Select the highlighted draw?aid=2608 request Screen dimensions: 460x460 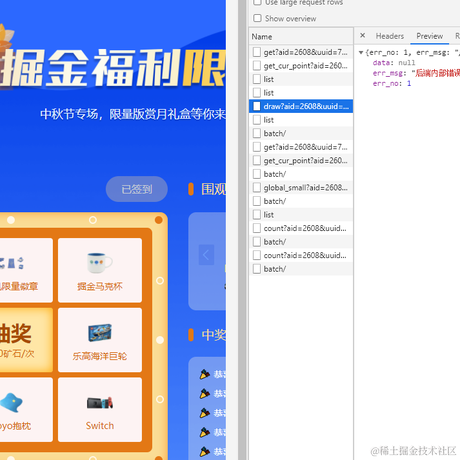(301, 106)
